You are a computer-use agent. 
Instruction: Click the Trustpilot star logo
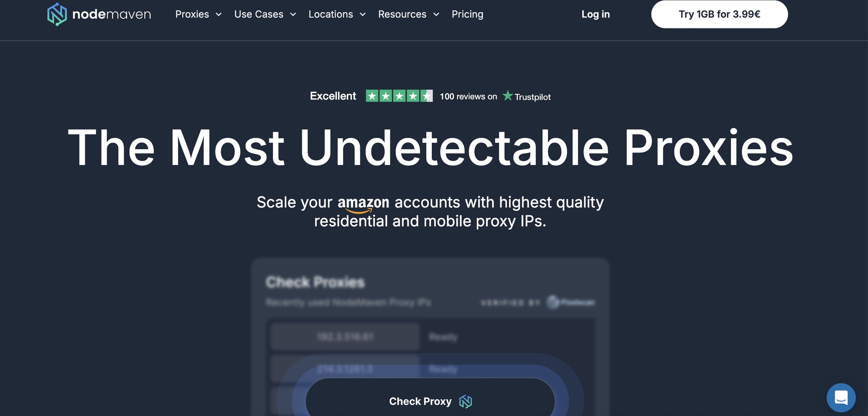(x=508, y=96)
